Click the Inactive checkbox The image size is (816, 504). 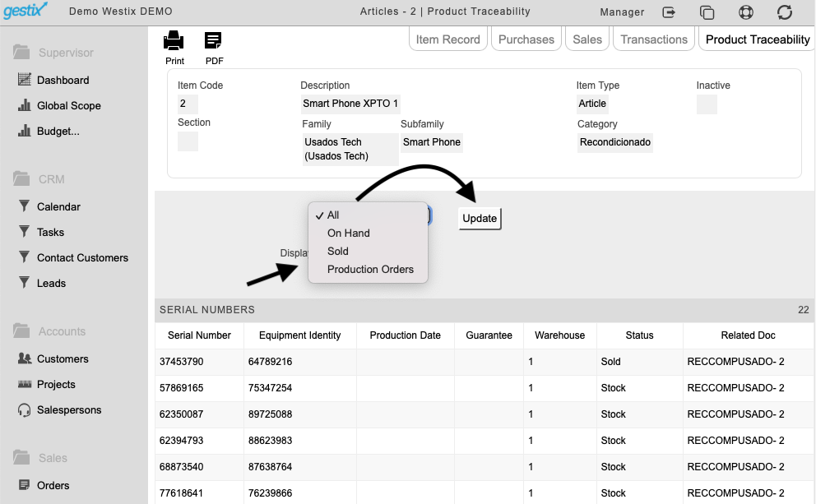pyautogui.click(x=707, y=104)
